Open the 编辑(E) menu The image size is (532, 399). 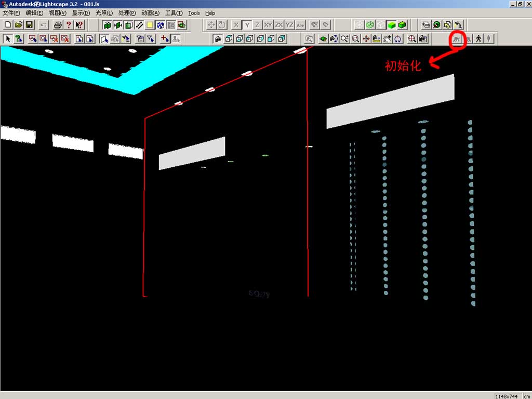click(x=34, y=13)
